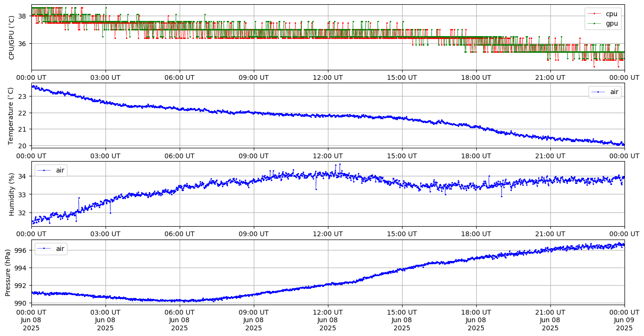The height and width of the screenshot is (336, 644).
Task: Click 21:00 UT tick under Temperature plot
Action: pos(550,156)
